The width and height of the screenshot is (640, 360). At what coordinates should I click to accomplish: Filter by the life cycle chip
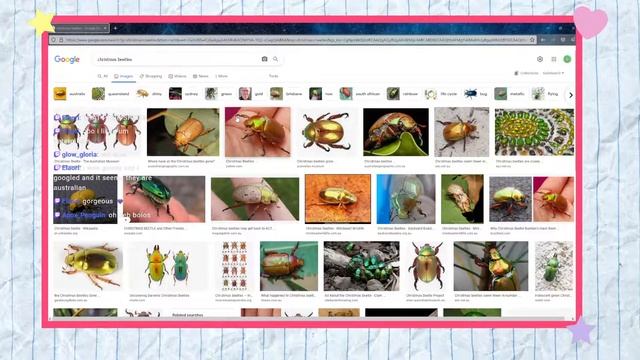441,93
